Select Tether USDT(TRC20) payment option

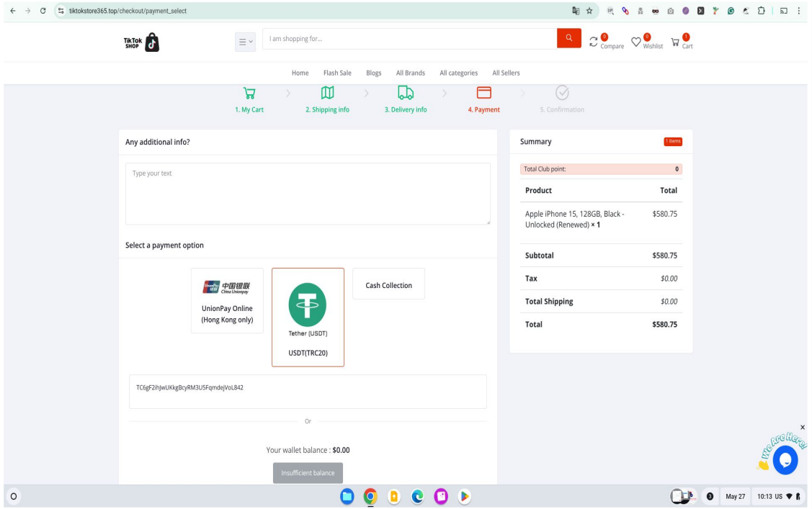point(308,317)
